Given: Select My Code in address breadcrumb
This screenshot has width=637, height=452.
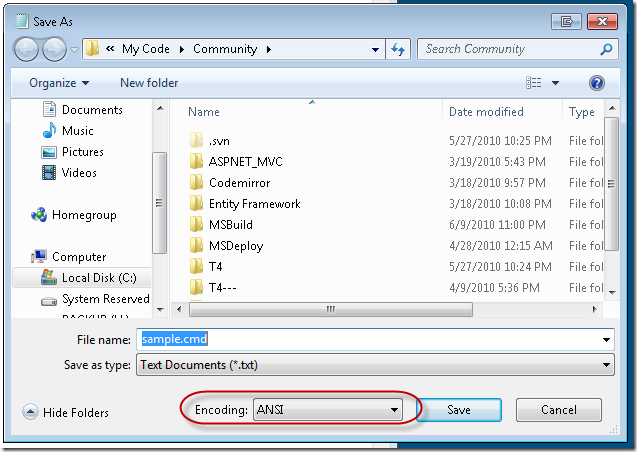Looking at the screenshot, I should click(145, 49).
